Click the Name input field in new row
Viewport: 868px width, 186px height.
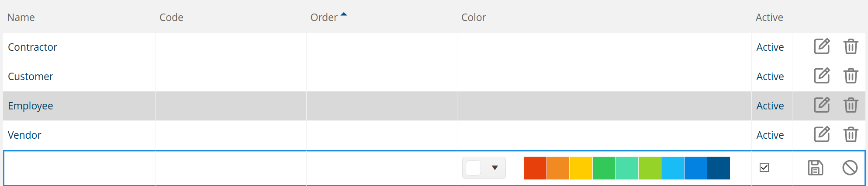(x=80, y=168)
